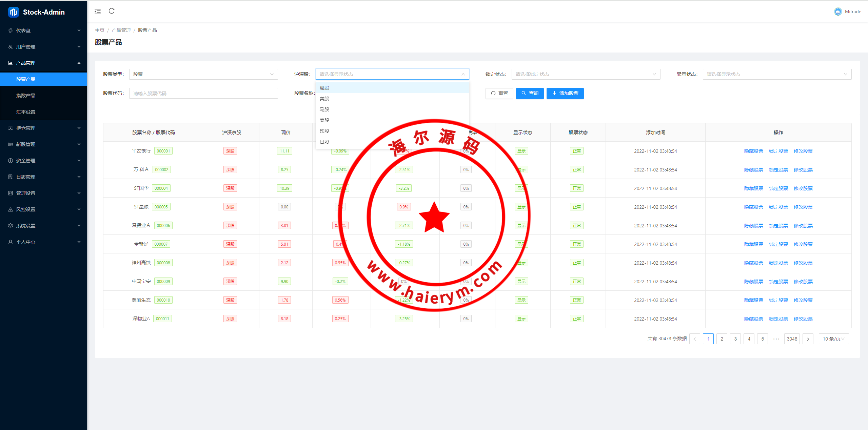
Task: Click the Stock-Admin logo icon
Action: click(13, 12)
